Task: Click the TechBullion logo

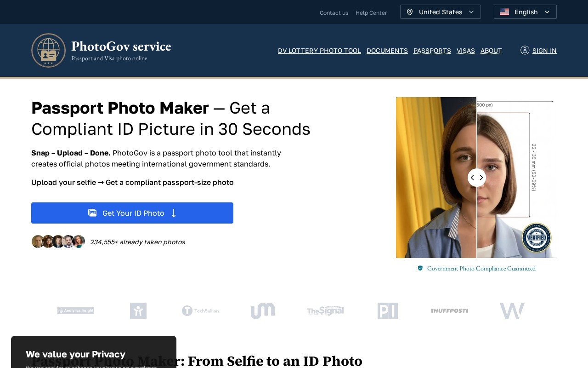Action: pos(200,311)
